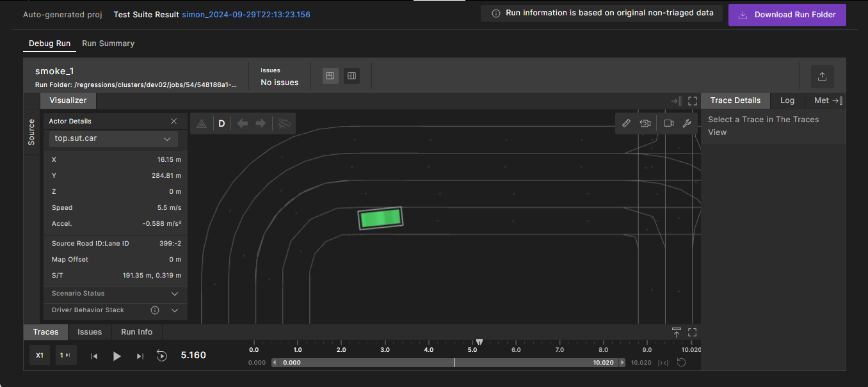Click the follow-camera icon in visualizer toolbar
Screen dimensions: 868x387
coord(645,123)
